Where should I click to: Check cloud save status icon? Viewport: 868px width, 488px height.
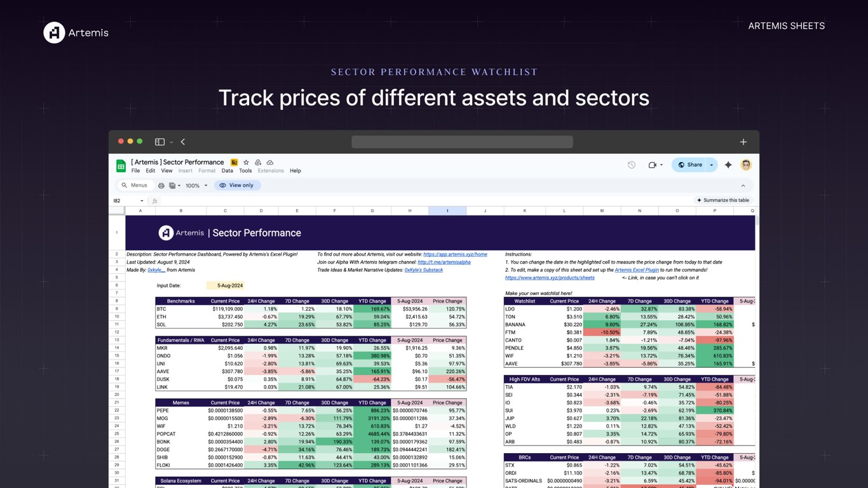coord(270,162)
